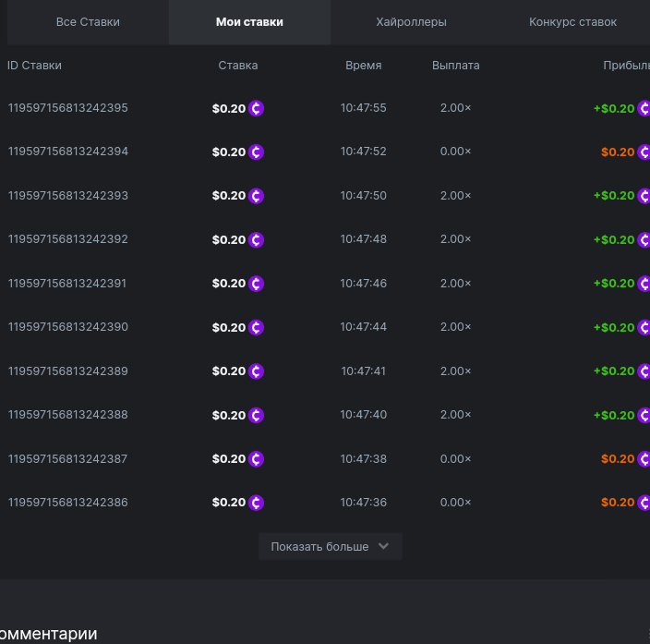
Task: Open bet ID ending in 242390
Action: (x=68, y=327)
